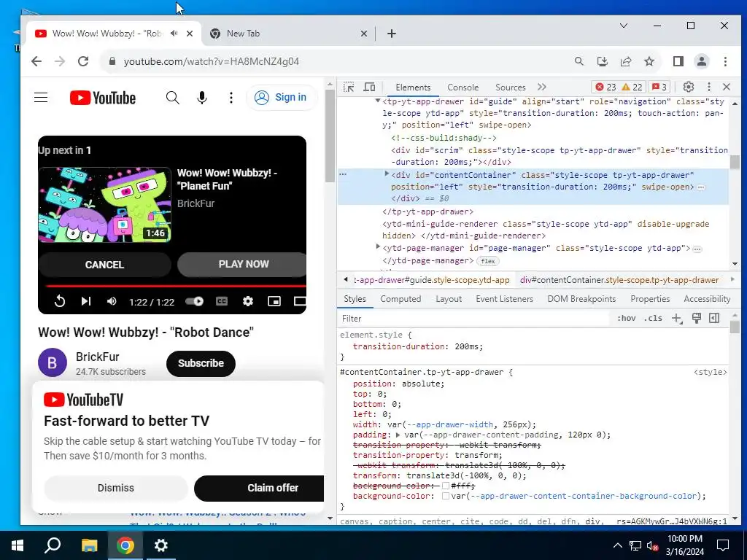The height and width of the screenshot is (560, 747).
Task: Claim the YouTube TV offer
Action: click(259, 488)
